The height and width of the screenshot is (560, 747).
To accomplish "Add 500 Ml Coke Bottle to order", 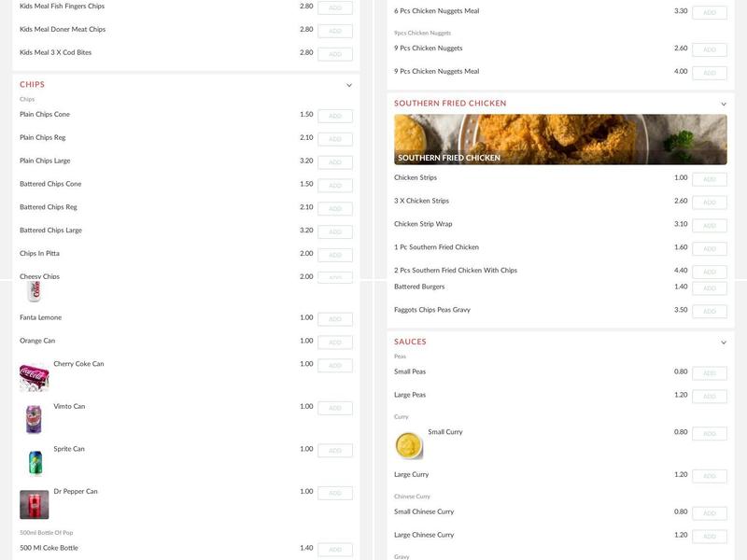I will tap(335, 550).
